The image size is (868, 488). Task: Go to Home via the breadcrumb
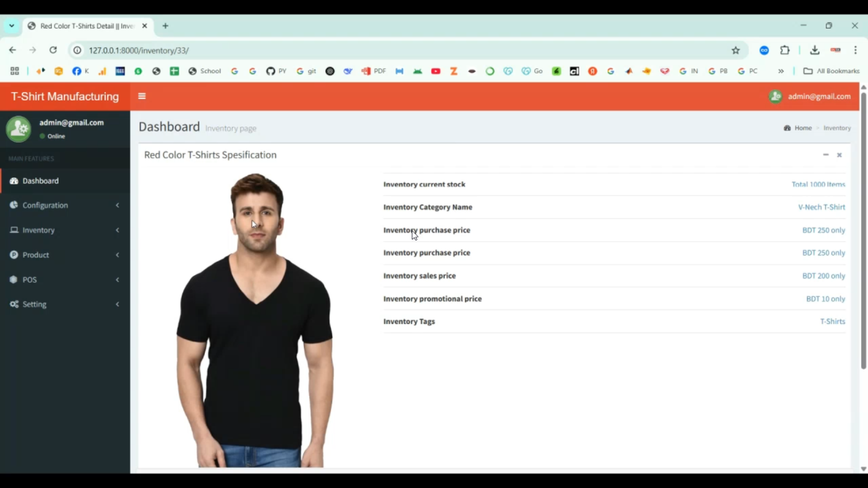798,128
